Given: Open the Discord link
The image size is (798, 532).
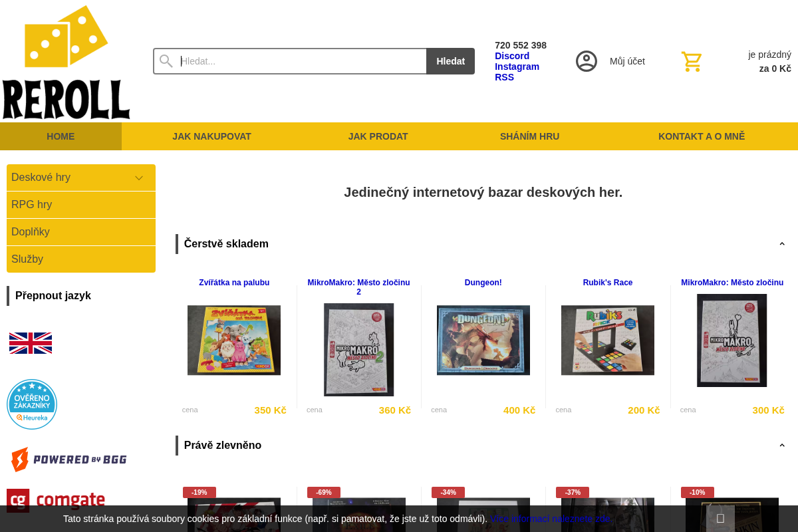Looking at the screenshot, I should click(x=512, y=56).
